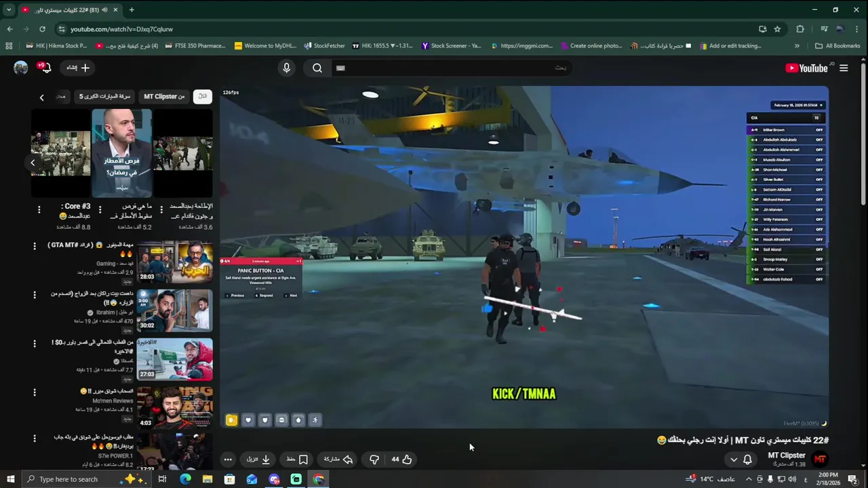Click the video player area

(524, 257)
